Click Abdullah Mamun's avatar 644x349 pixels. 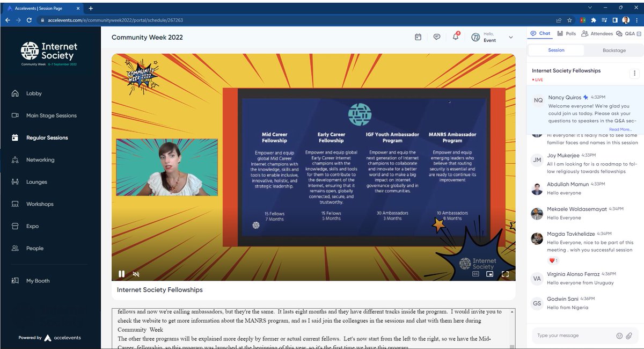[x=537, y=189]
